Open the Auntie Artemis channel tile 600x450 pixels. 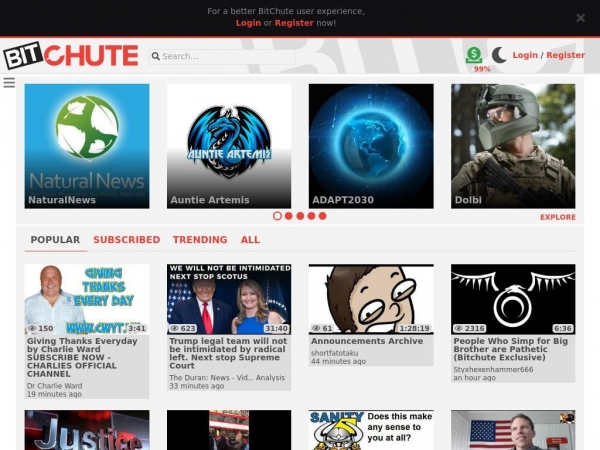pyautogui.click(x=229, y=145)
